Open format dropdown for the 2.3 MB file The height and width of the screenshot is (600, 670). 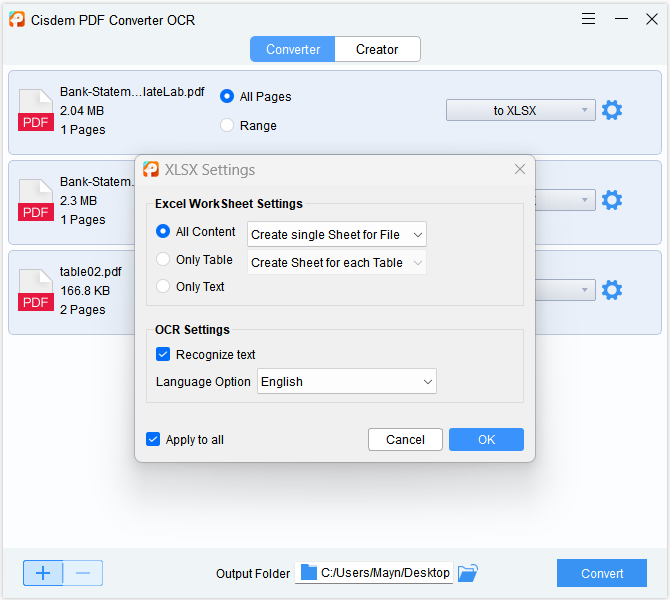565,200
